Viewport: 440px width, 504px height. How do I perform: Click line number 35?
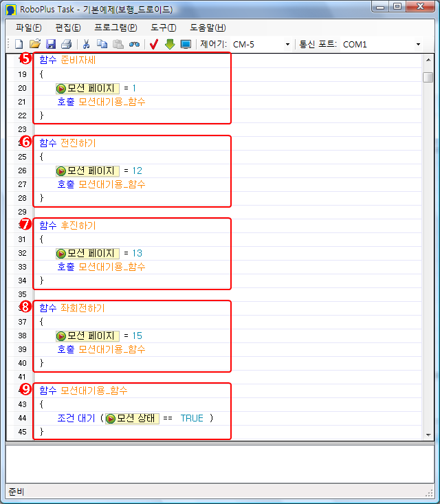(x=22, y=294)
